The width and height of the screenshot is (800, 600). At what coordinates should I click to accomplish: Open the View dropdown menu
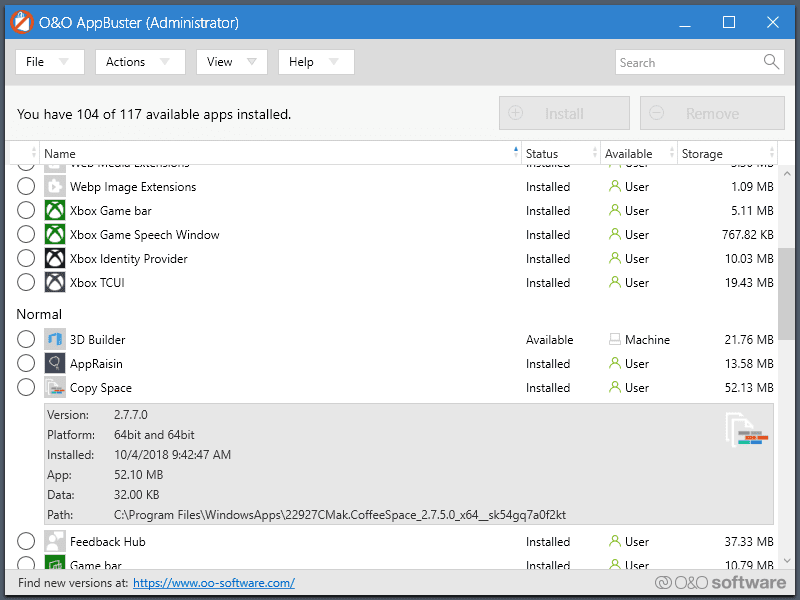point(232,62)
